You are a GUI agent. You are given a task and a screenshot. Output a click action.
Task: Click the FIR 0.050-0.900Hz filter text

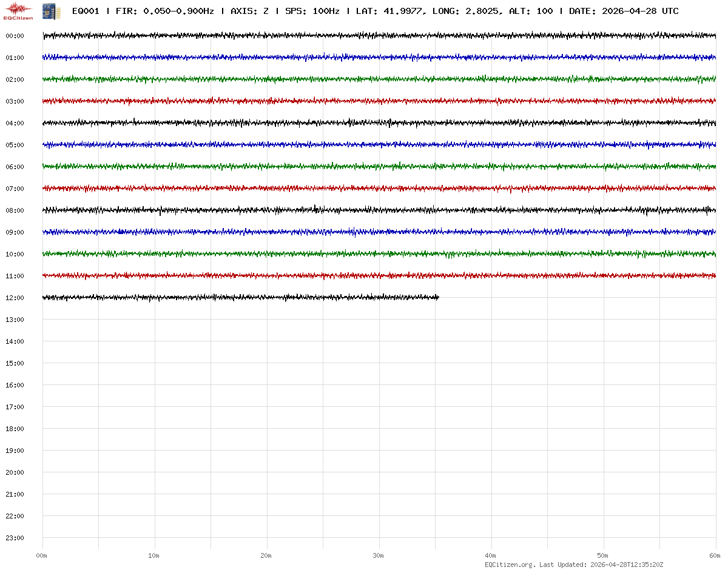coord(164,12)
